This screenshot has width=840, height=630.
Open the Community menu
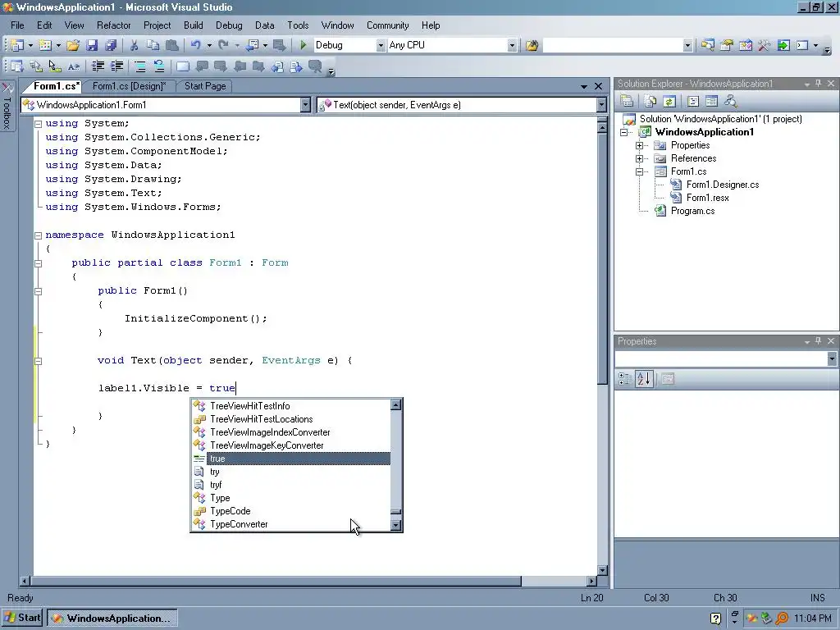click(387, 25)
